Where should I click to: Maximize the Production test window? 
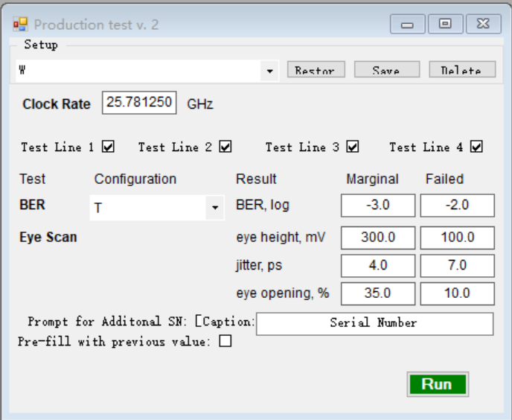pos(445,24)
